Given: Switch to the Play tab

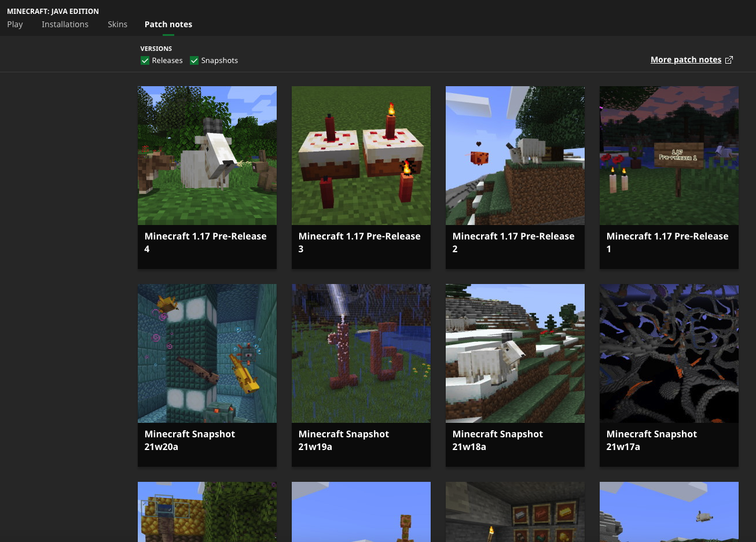Looking at the screenshot, I should pos(15,24).
